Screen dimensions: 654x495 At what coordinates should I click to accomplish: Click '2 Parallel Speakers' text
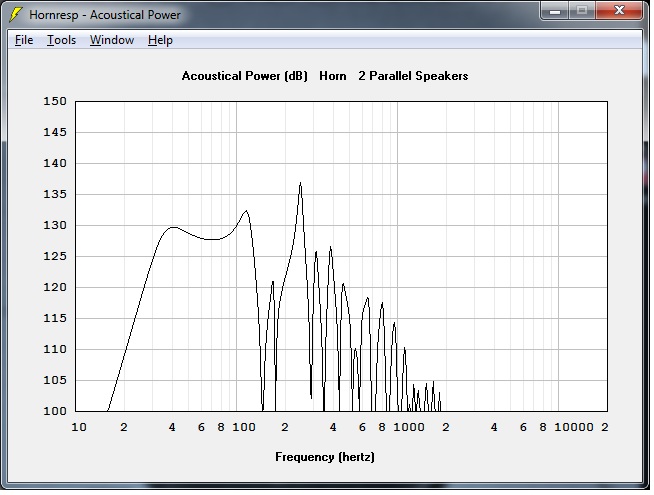tap(413, 76)
